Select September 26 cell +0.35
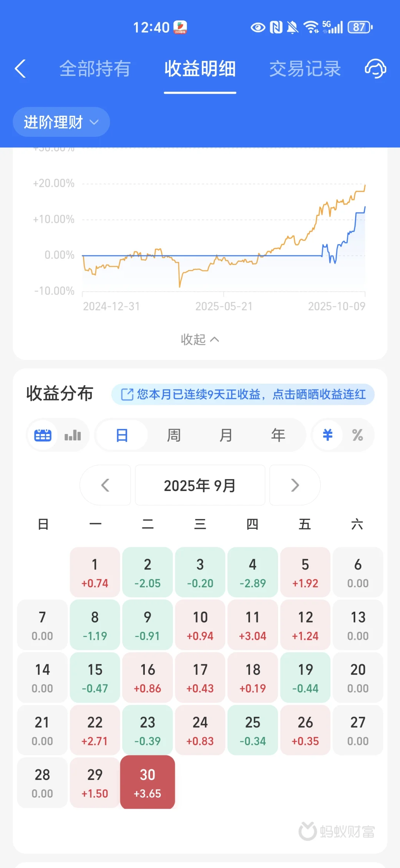The height and width of the screenshot is (868, 400). tap(305, 730)
